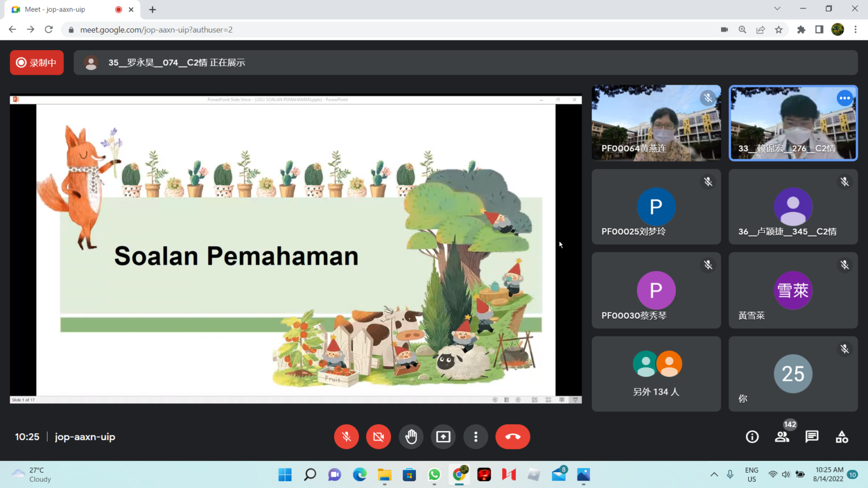This screenshot has height=488, width=868.
Task: Turn on the camera
Action: 379,437
